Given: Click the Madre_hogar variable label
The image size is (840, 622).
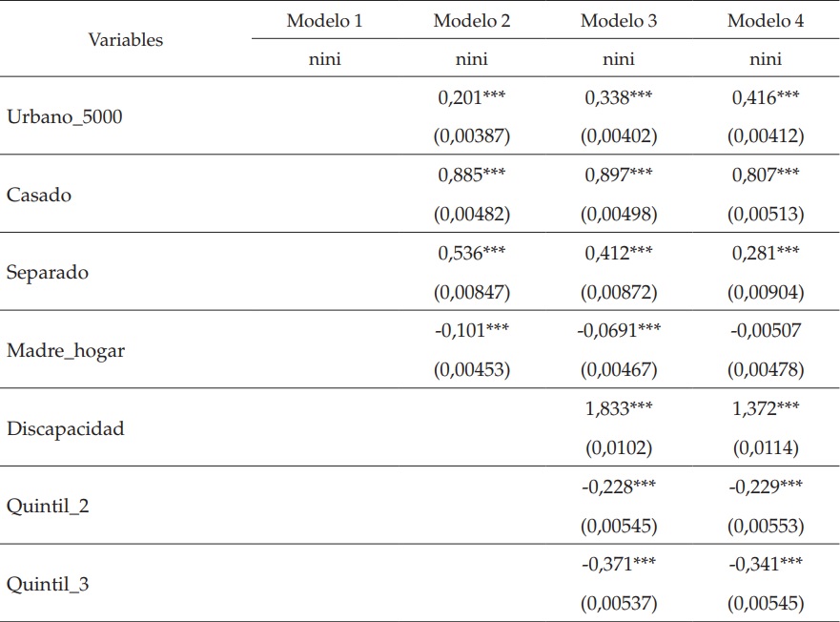Looking at the screenshot, I should click(x=66, y=350).
